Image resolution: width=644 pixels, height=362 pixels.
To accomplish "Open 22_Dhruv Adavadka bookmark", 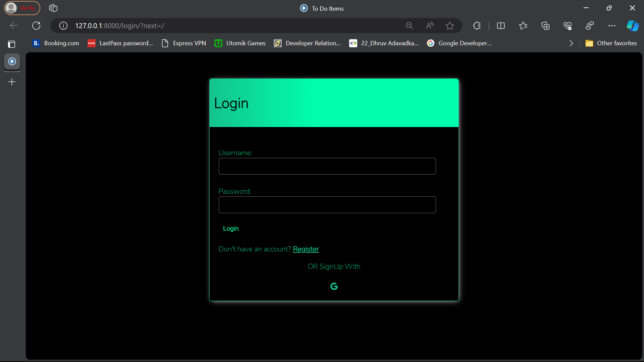I will coord(384,43).
